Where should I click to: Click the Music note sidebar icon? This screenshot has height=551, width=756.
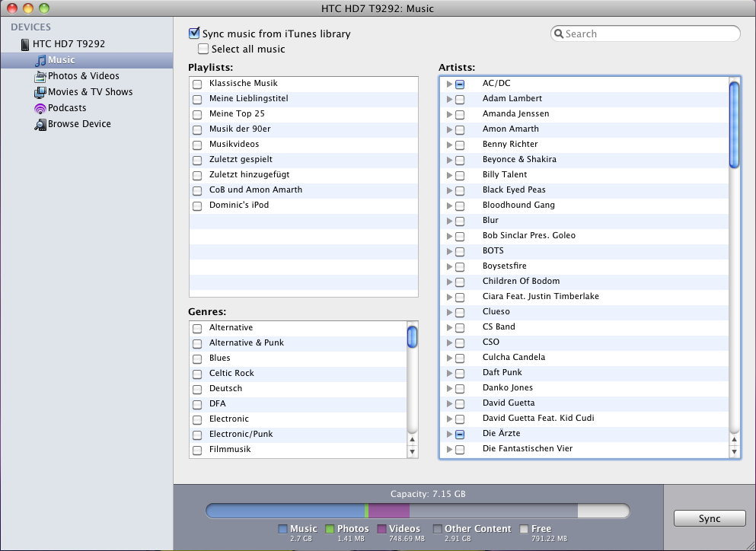click(x=40, y=60)
